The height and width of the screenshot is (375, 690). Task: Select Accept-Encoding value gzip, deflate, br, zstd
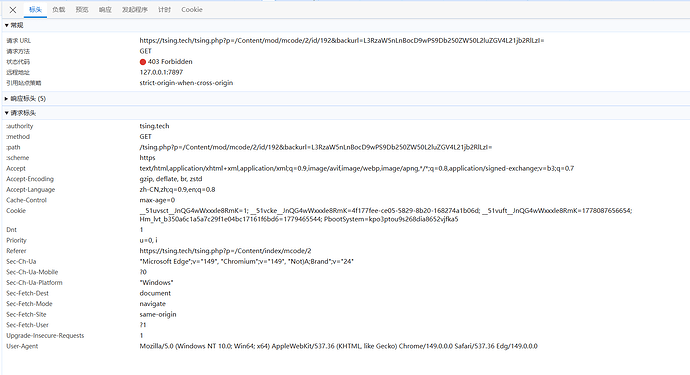[171, 179]
